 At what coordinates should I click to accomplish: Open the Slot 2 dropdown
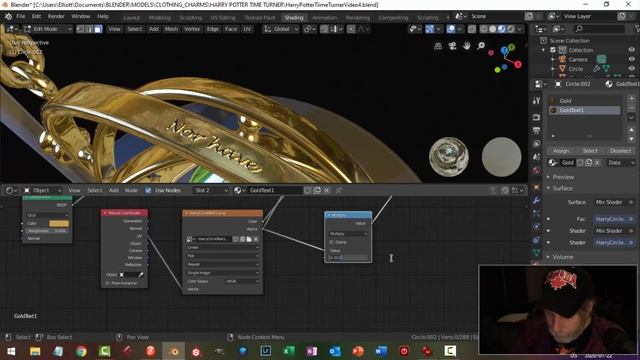[211, 190]
